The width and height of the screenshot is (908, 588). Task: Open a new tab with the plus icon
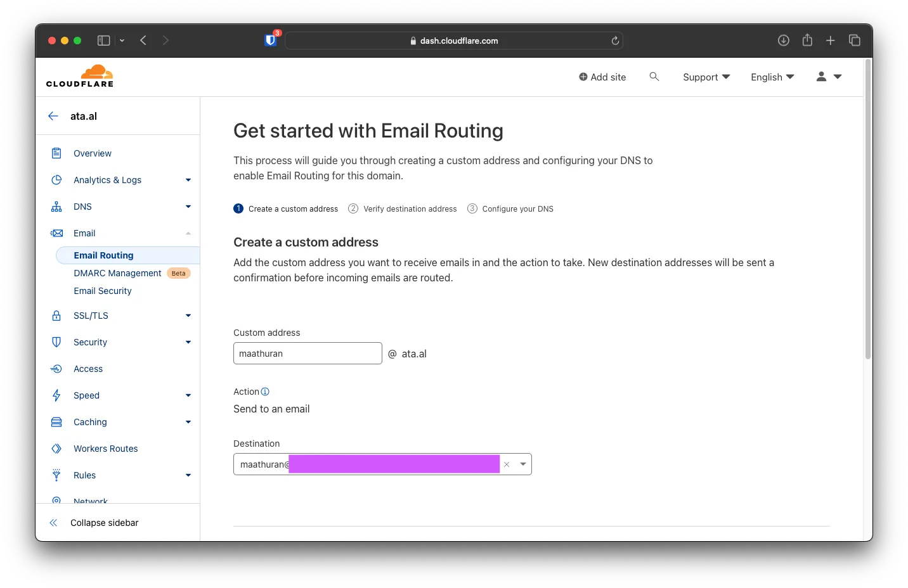(830, 41)
